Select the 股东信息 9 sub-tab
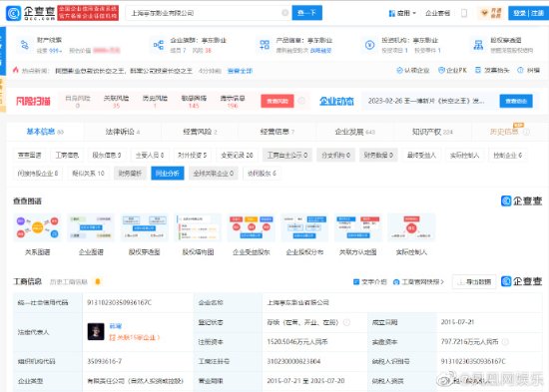The image size is (549, 392). click(x=107, y=155)
